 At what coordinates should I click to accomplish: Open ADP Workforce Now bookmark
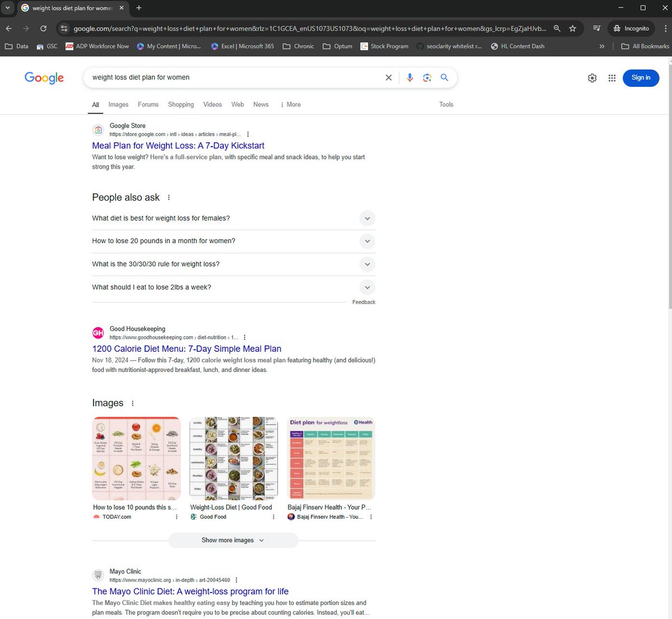(x=97, y=46)
